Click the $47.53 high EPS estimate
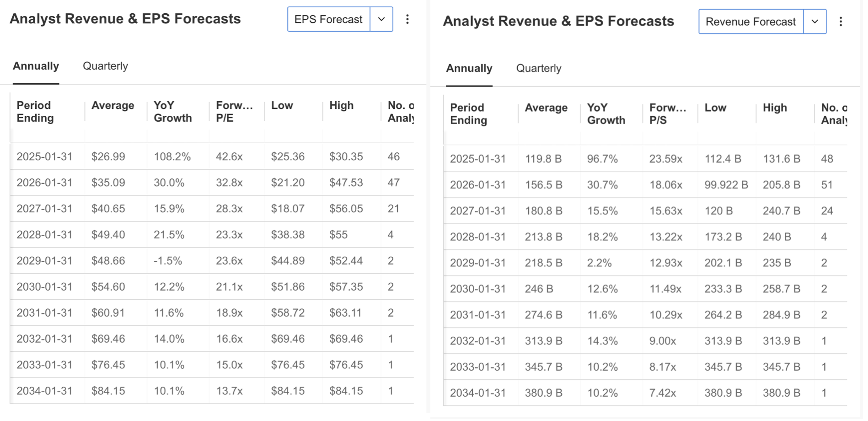Viewport: 868px width, 421px height. coord(346,183)
